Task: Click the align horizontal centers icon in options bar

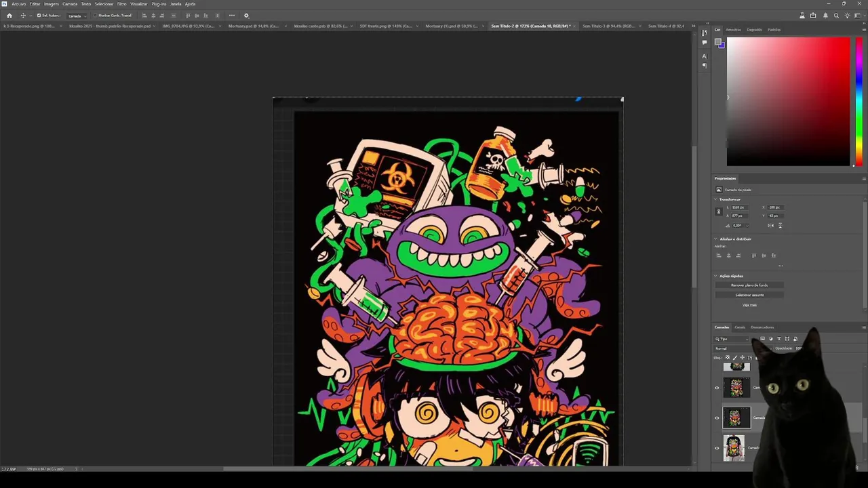Action: pos(153,16)
